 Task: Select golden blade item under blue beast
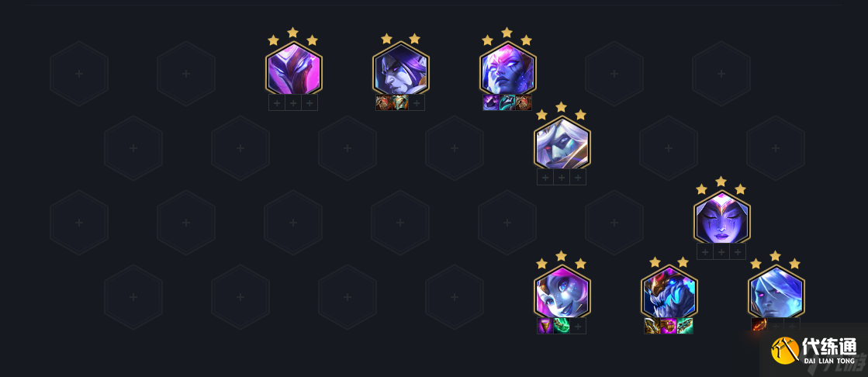652,326
